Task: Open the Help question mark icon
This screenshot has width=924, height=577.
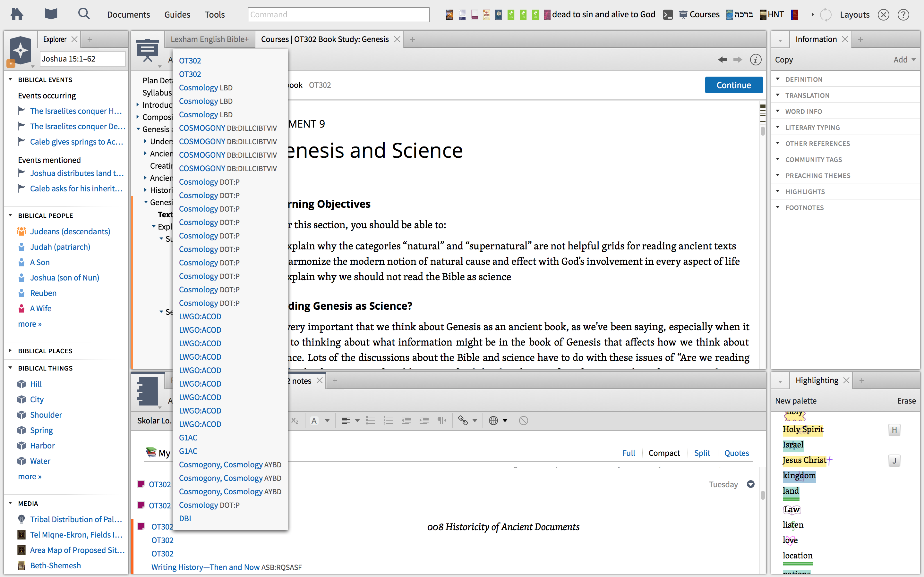Action: [903, 15]
